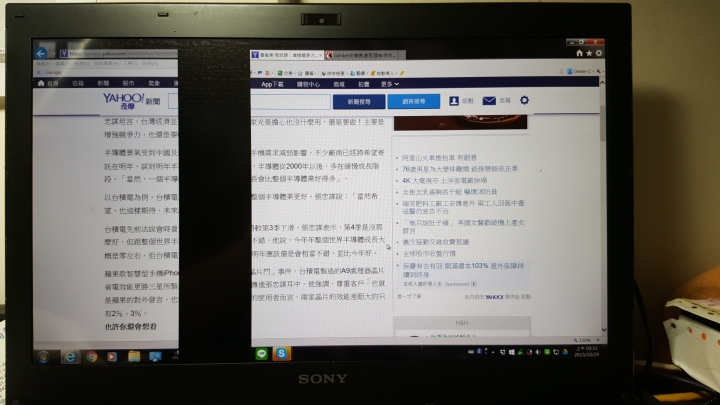Click the pencil highlight icon in Google toolbar
The height and width of the screenshot is (405, 720).
click(x=402, y=73)
